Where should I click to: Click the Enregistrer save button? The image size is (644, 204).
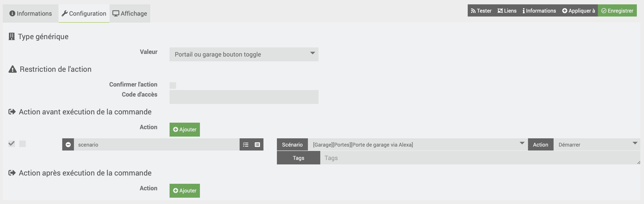(617, 11)
